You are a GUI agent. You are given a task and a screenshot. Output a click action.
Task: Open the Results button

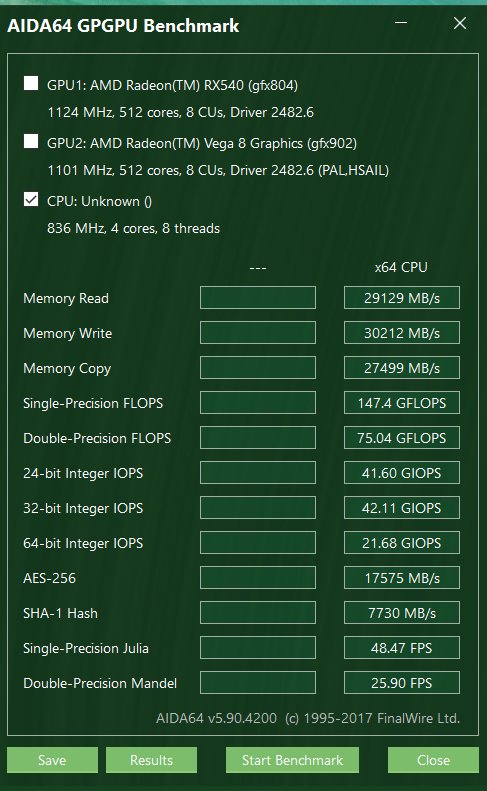[x=151, y=760]
